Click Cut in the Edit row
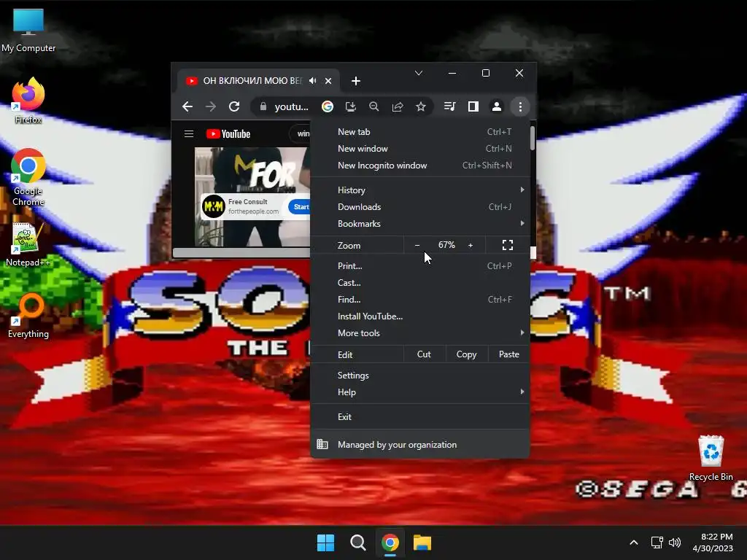This screenshot has width=747, height=560. coord(424,354)
